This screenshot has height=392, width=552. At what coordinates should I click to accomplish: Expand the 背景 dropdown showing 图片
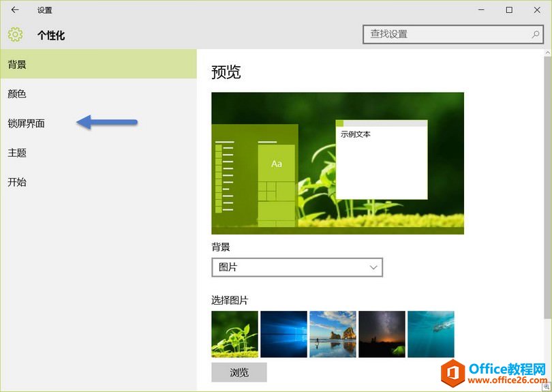[x=296, y=267]
